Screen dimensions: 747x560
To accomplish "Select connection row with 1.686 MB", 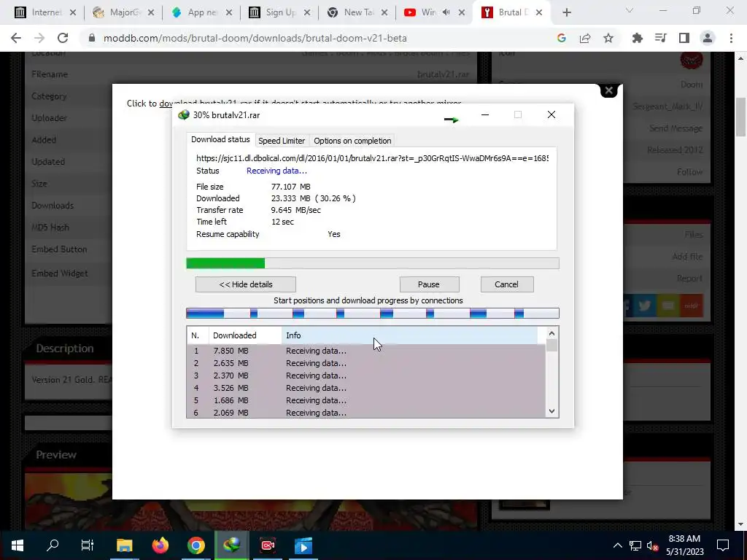I will click(x=366, y=400).
